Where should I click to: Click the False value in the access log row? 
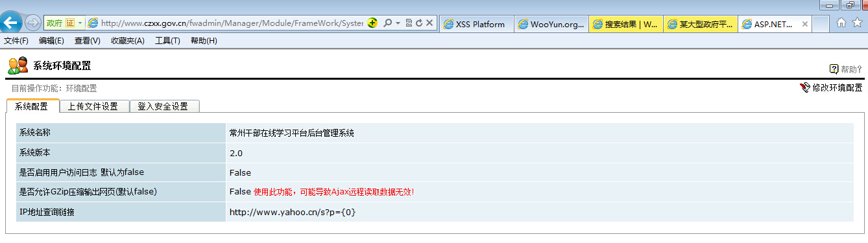[240, 173]
